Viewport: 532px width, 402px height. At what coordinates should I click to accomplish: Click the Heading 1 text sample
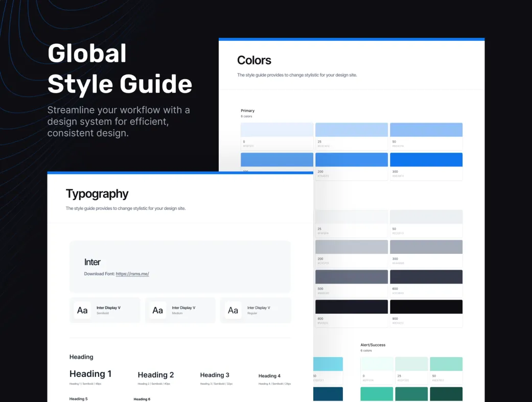pos(90,374)
